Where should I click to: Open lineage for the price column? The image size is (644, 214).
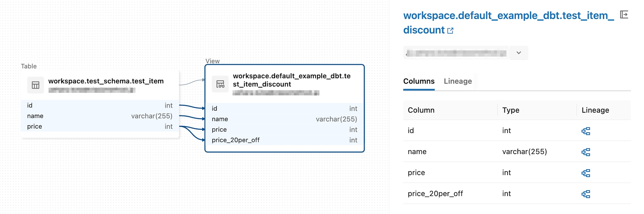[x=586, y=172]
